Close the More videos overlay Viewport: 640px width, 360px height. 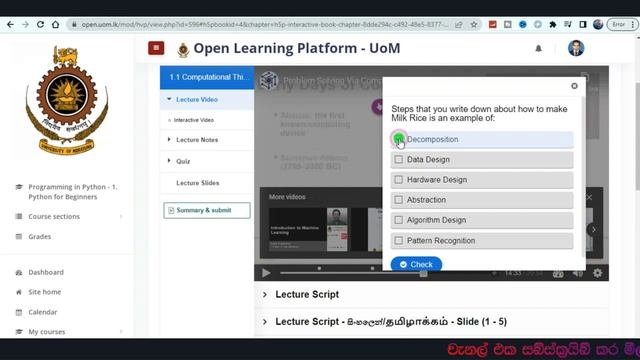click(x=589, y=197)
